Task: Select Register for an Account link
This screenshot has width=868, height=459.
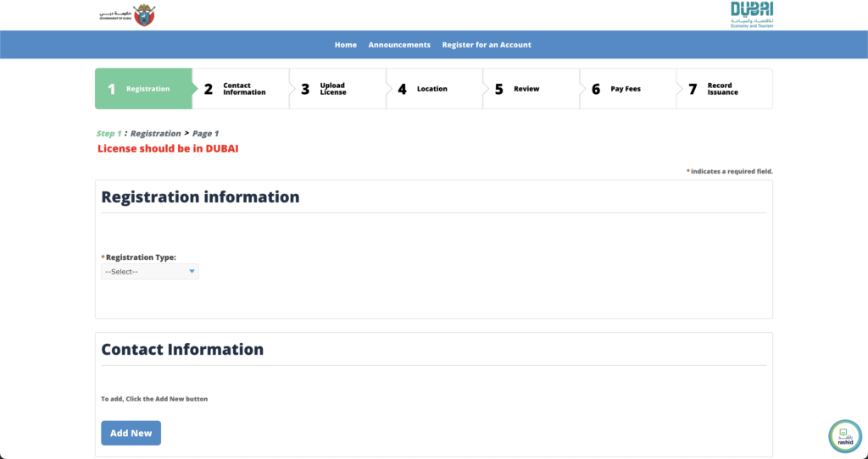Action: point(487,45)
